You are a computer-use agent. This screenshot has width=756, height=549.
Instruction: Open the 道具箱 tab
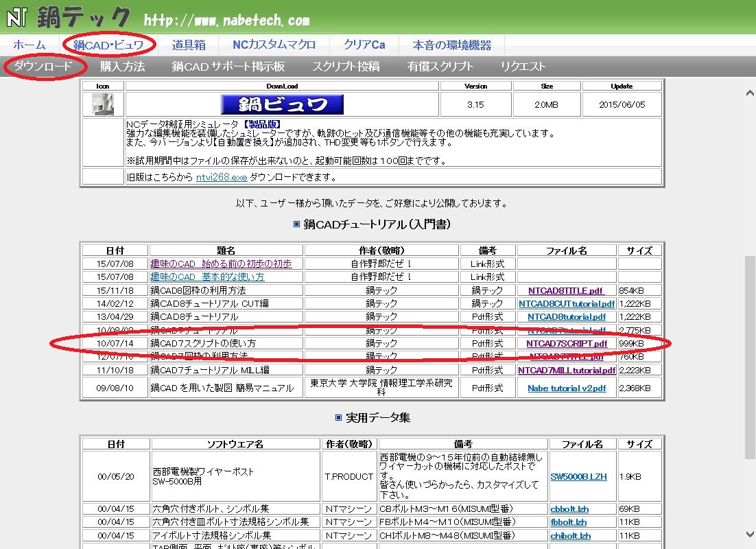[189, 45]
